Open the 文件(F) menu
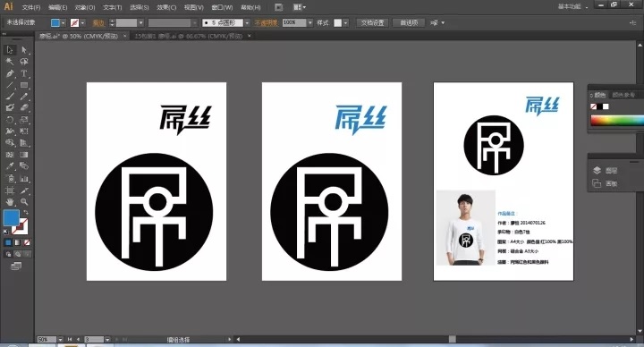Viewport: 644px width, 347px height. (31, 7)
